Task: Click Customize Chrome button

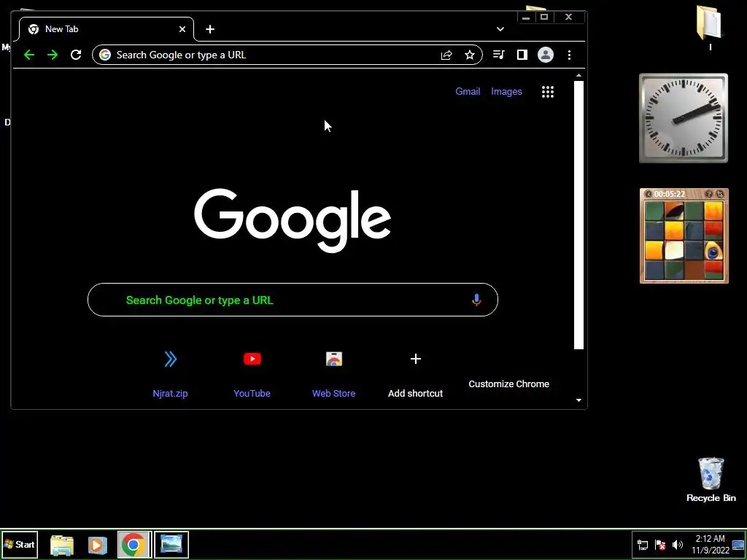Action: coord(508,384)
